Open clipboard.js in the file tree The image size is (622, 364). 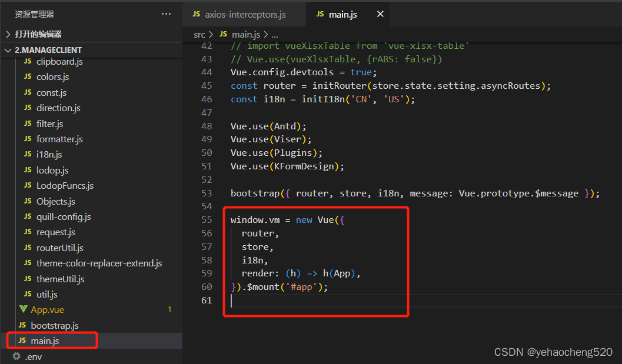tap(59, 62)
